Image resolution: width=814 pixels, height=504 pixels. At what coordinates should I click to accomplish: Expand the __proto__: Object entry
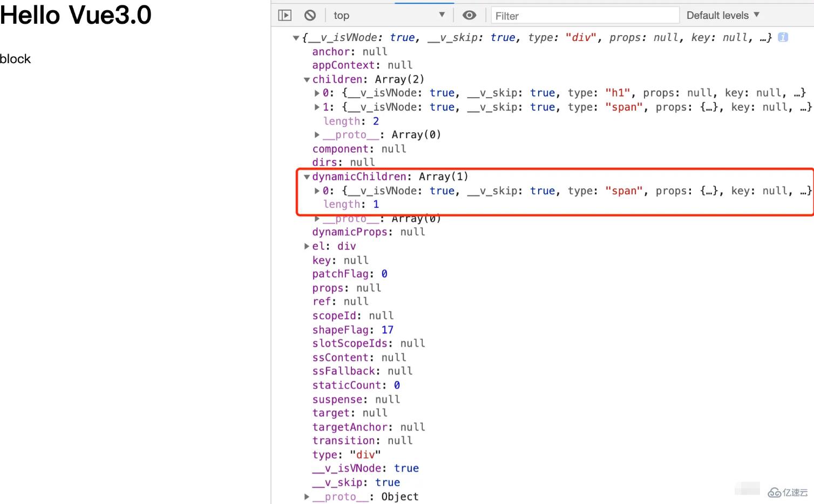307,497
